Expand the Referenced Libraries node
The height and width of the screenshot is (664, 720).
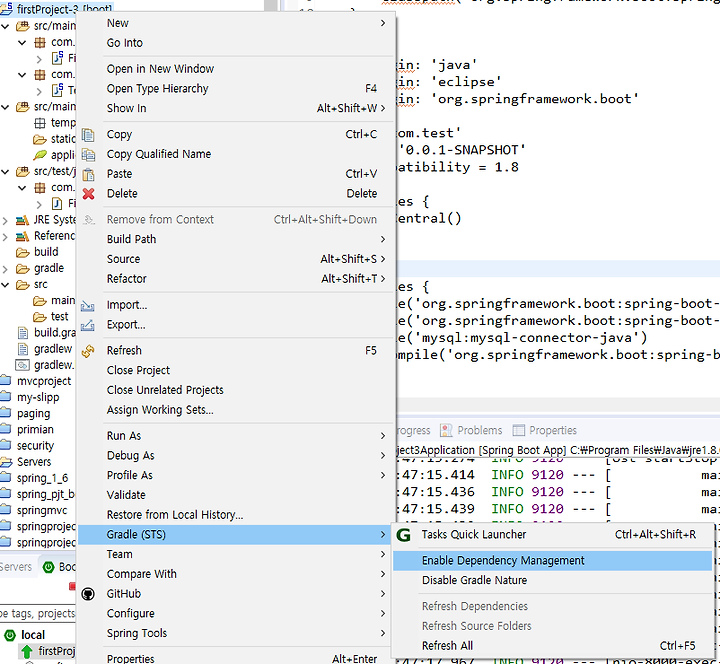(x=5, y=237)
